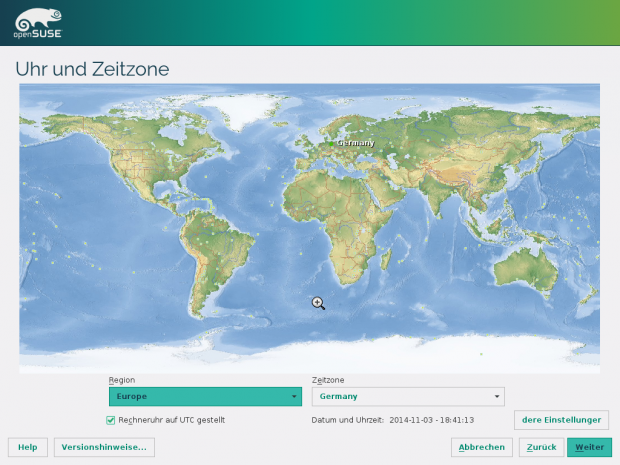620x465 pixels.
Task: Go back with the Zurück button
Action: tap(540, 447)
